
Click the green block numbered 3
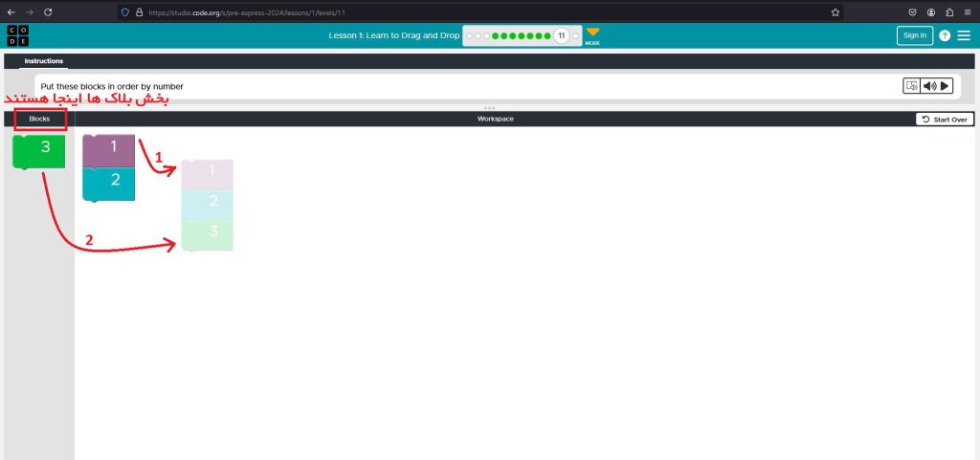click(x=39, y=150)
